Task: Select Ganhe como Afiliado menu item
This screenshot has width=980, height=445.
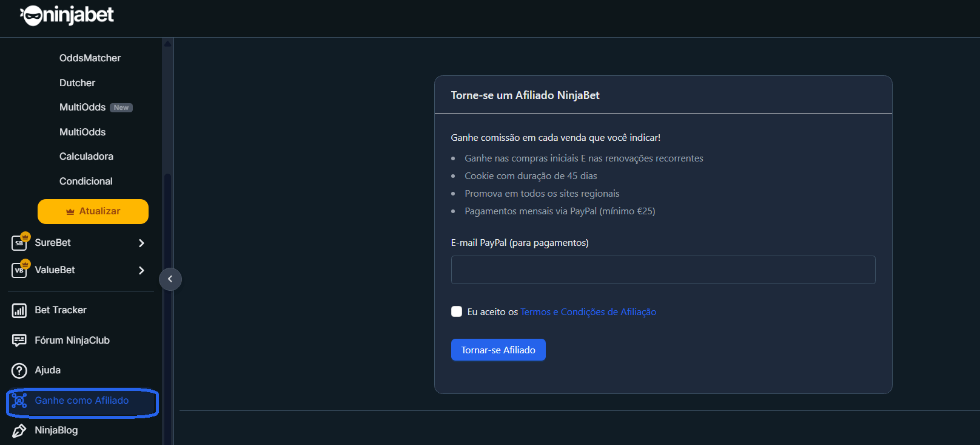Action: [x=82, y=401]
